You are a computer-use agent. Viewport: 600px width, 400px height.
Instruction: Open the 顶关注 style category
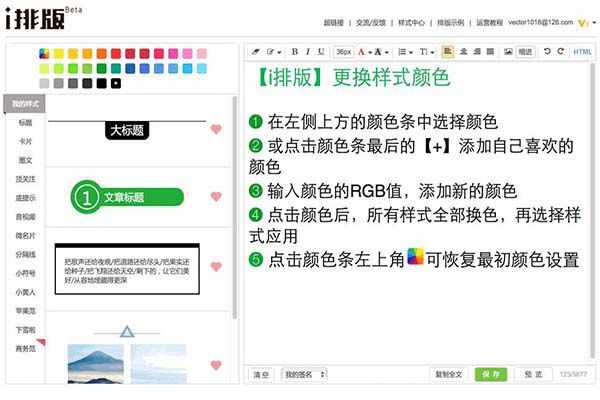pos(26,179)
